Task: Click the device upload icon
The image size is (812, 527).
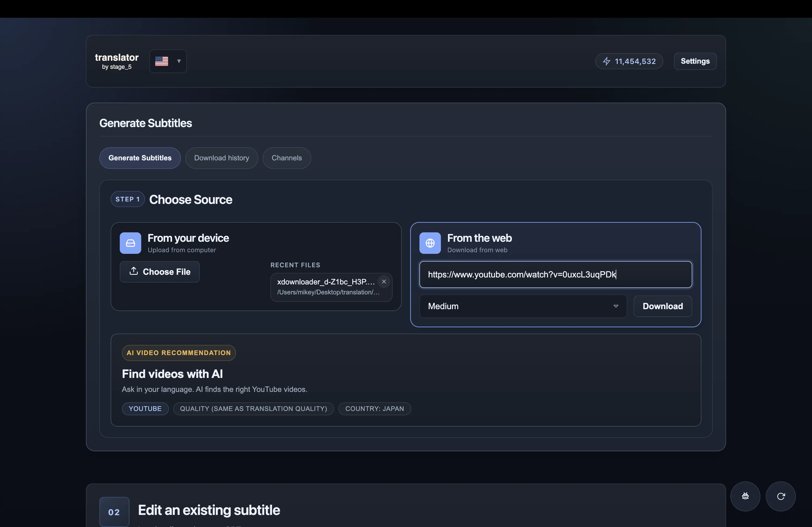Action: 130,243
